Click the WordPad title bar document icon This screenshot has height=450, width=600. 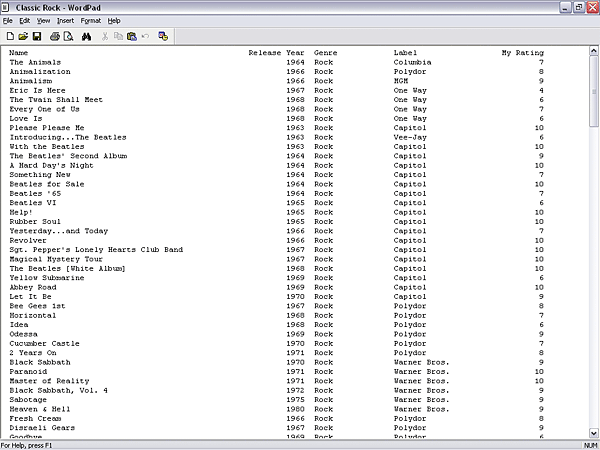click(x=5, y=7)
